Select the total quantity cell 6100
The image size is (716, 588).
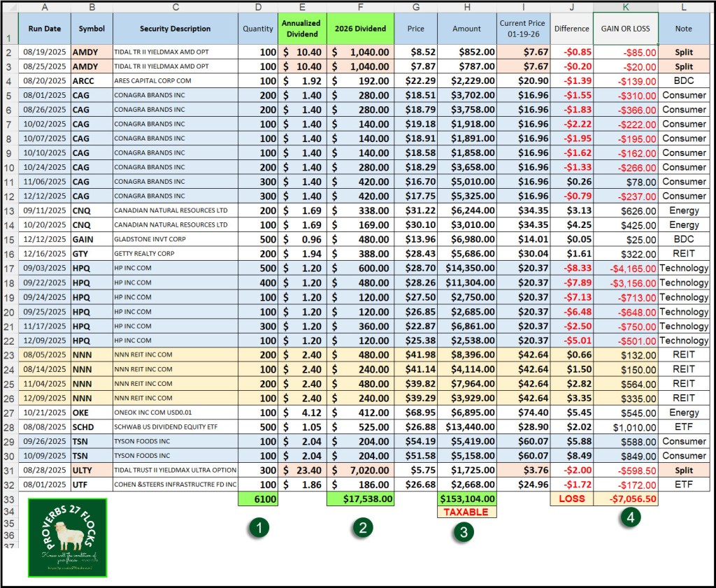click(x=257, y=499)
